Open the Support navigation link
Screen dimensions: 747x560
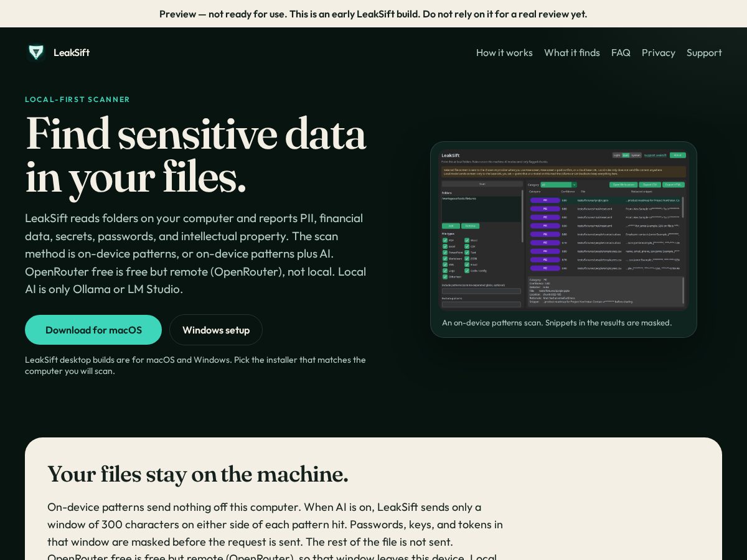point(704,52)
